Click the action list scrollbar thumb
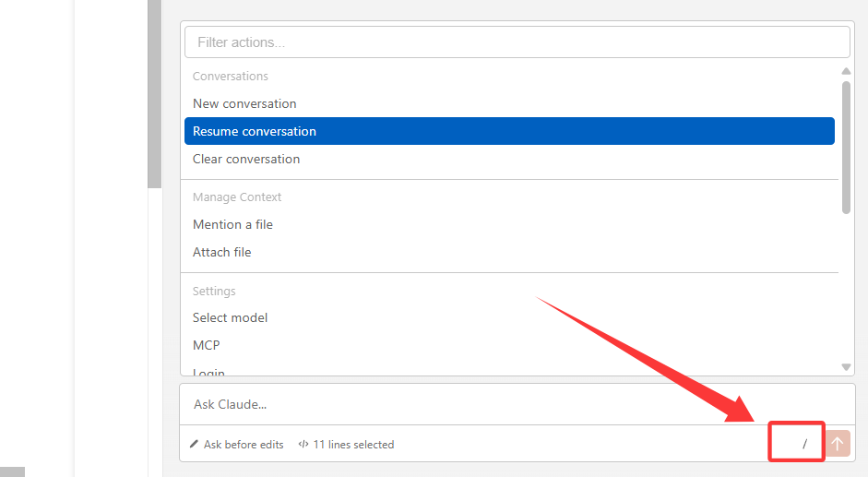This screenshot has width=868, height=477. [846, 148]
